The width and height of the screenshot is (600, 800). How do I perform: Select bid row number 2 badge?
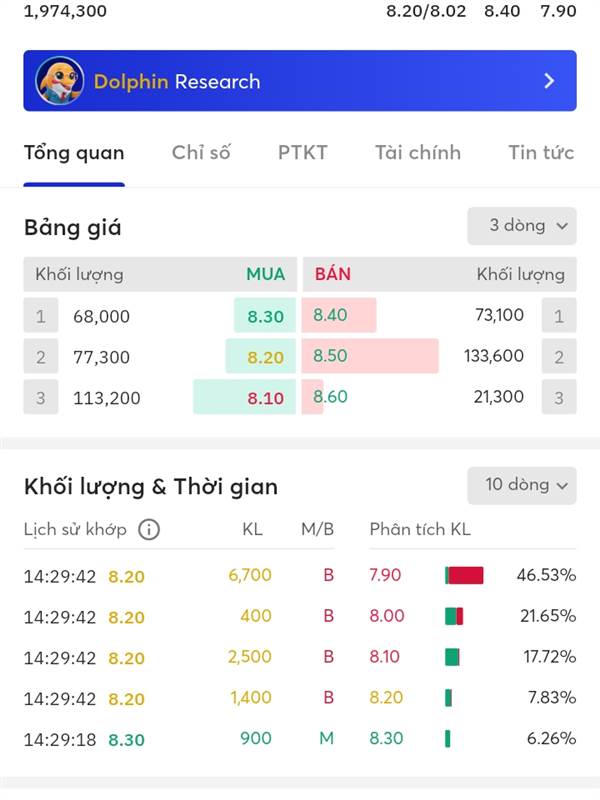coord(41,357)
